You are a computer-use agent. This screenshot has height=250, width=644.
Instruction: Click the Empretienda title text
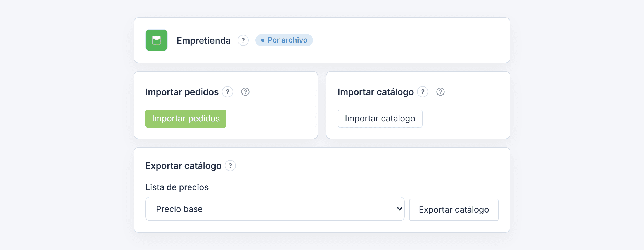[x=204, y=41]
